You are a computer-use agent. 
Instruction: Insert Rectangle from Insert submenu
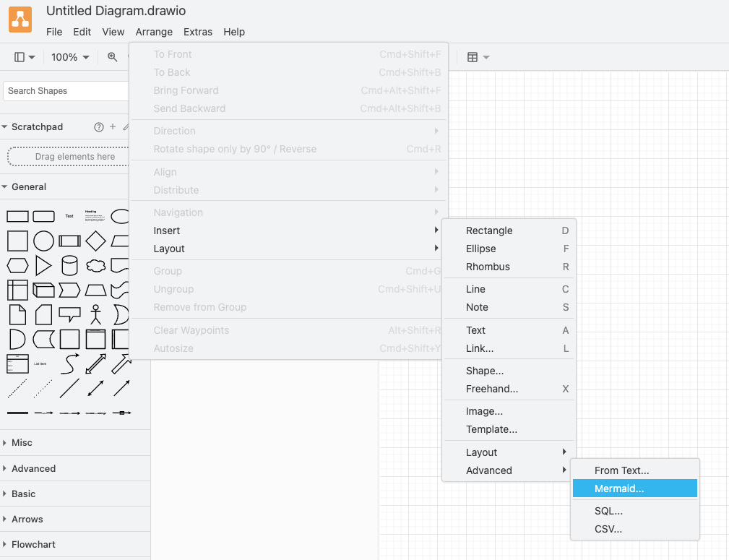tap(509, 231)
